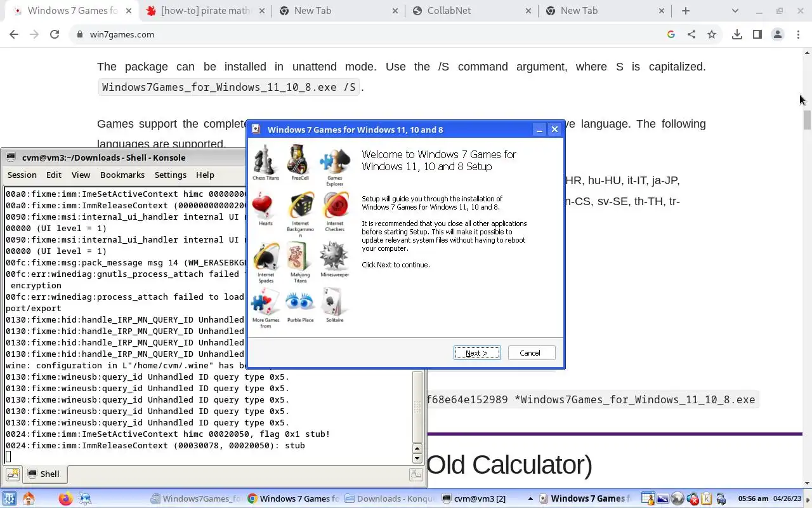The width and height of the screenshot is (812, 508).
Task: Open the KDE start menu
Action: 9,498
